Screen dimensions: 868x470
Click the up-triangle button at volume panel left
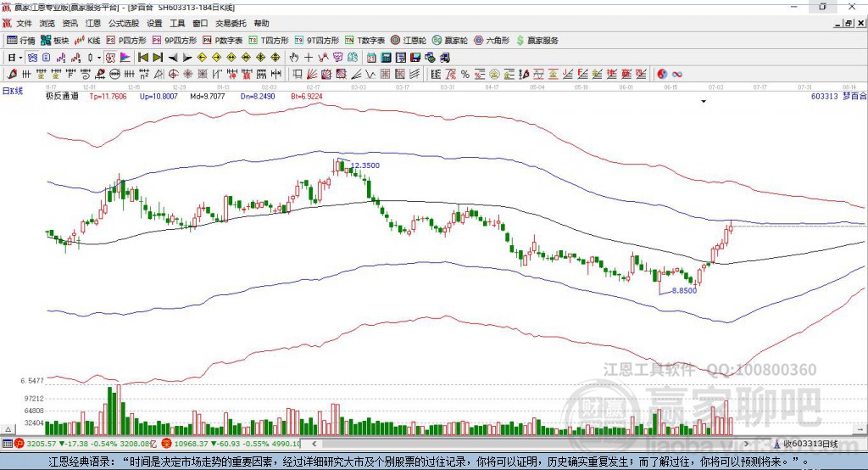click(x=8, y=429)
